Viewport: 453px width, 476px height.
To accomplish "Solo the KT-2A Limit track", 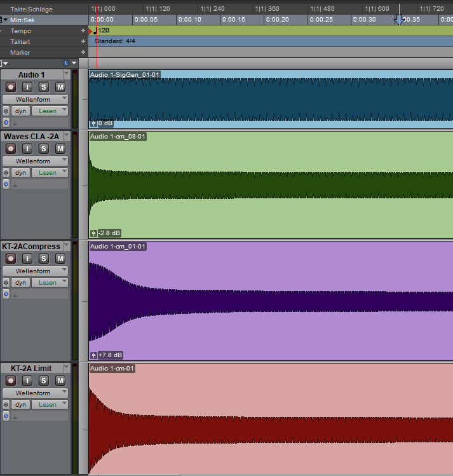I will tap(44, 381).
